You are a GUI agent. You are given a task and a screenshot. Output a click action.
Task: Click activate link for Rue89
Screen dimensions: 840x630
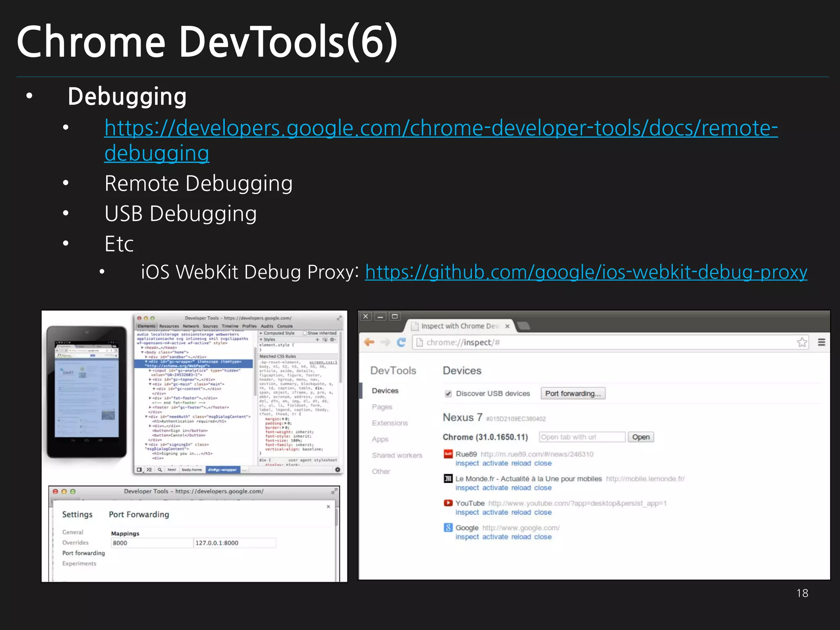495,463
